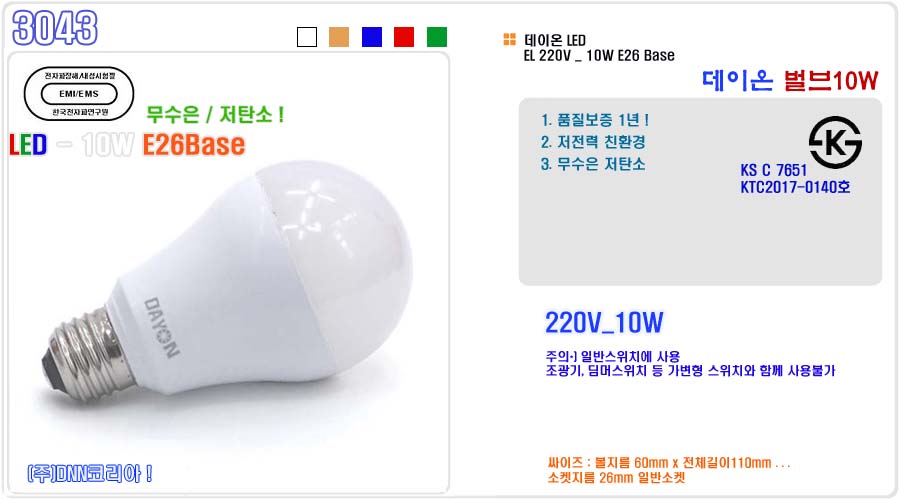Click the (주)DNN코리아 company label
Viewport: 900px width, 500px height.
tap(90, 474)
